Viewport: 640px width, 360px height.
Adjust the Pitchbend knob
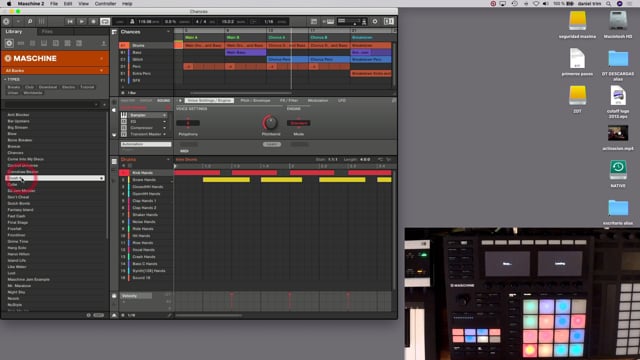[x=270, y=122]
